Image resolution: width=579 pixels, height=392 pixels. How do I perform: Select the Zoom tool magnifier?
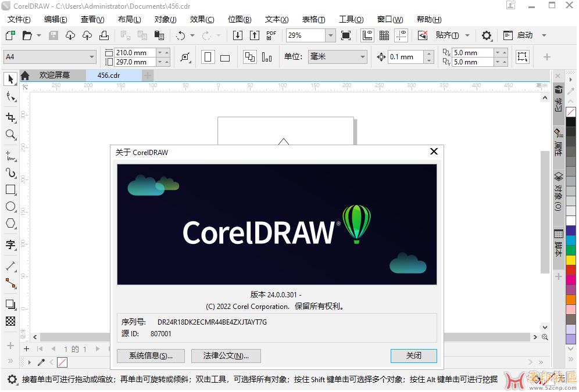point(10,135)
